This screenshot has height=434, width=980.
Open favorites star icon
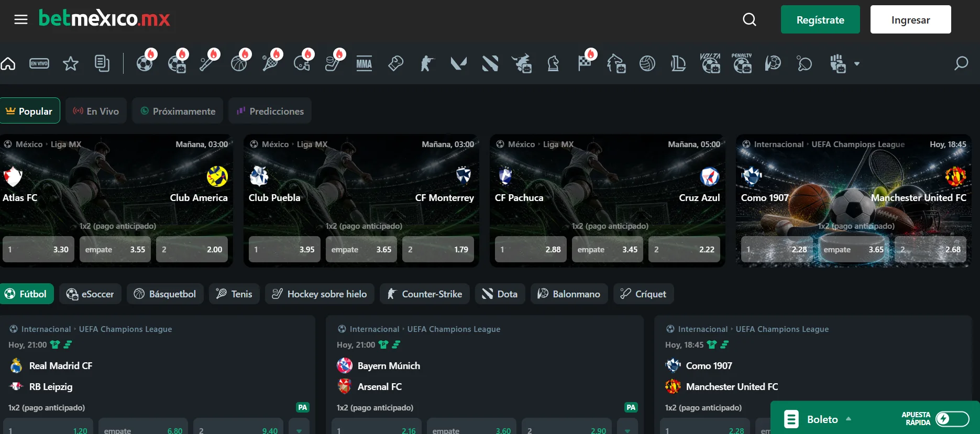(x=71, y=64)
